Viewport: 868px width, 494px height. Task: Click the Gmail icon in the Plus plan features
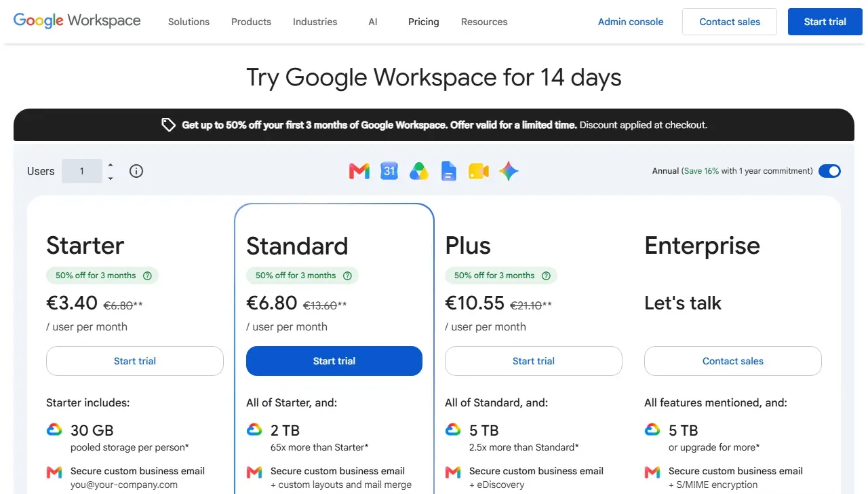coord(453,472)
